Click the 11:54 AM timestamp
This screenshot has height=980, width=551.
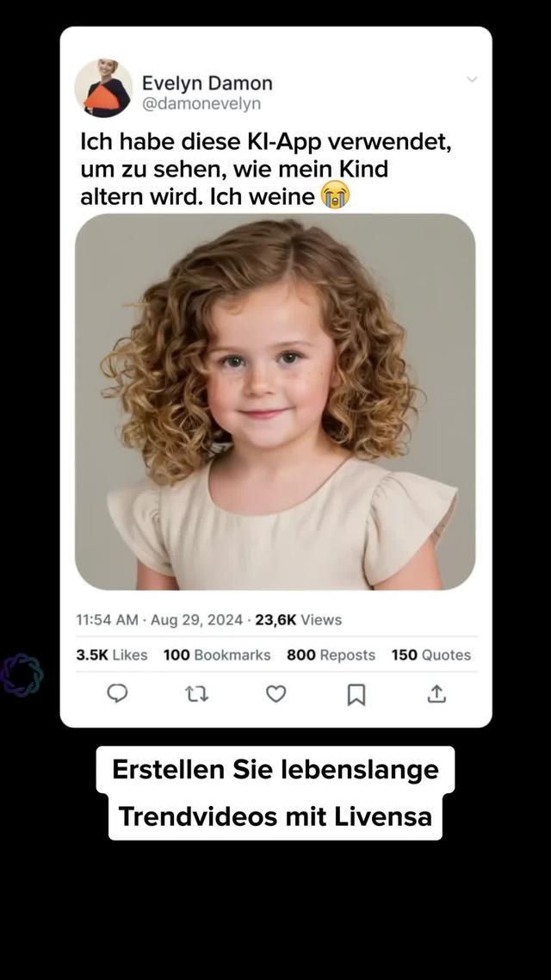point(107,620)
